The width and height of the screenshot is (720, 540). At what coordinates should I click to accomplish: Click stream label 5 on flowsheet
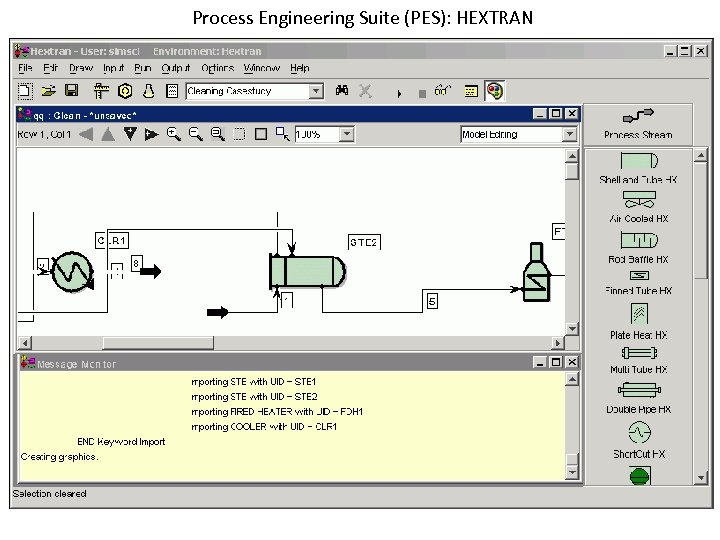coord(432,301)
